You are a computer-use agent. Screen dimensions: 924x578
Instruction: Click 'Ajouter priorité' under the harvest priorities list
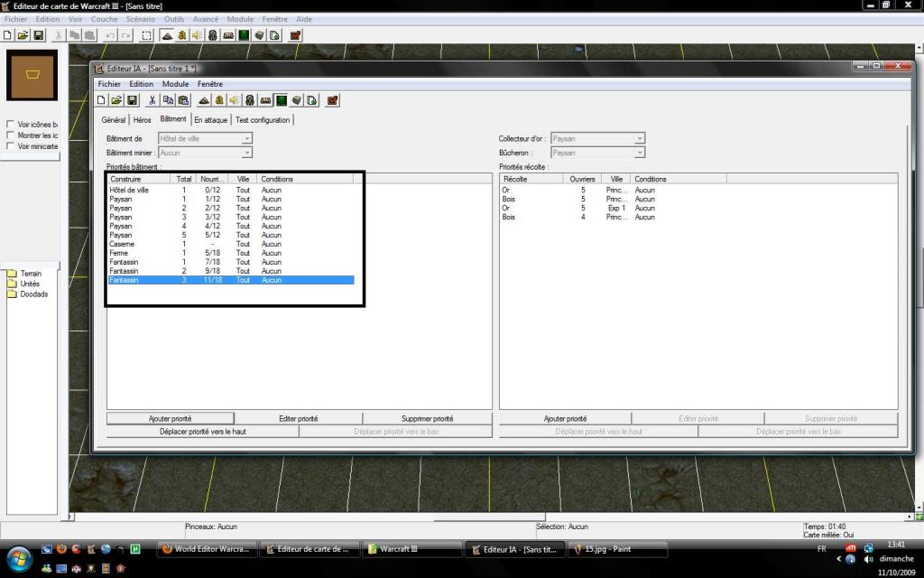click(565, 419)
